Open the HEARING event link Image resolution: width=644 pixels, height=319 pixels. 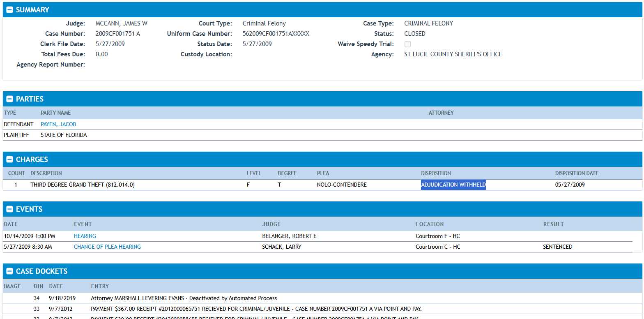click(x=85, y=236)
